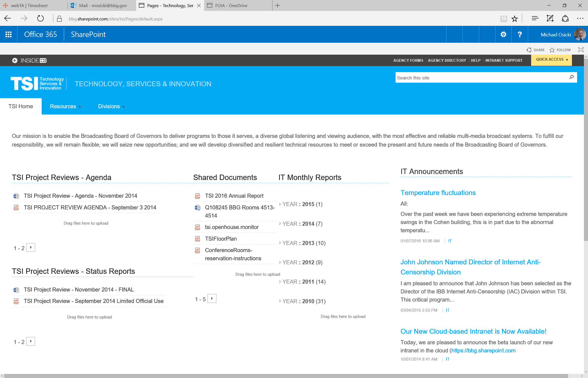Image resolution: width=588 pixels, height=378 pixels.
Task: Open TSI Project Review November 2014 FINAL
Action: click(79, 290)
